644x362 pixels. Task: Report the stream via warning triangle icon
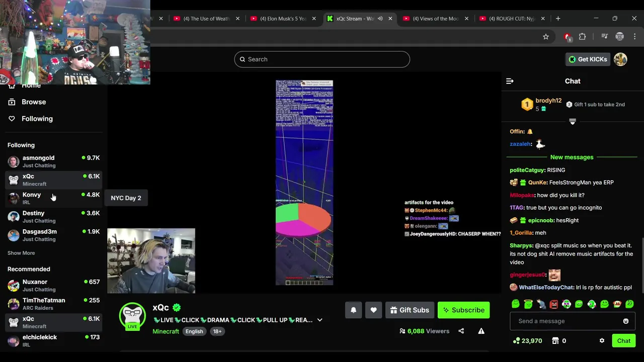pos(481,331)
